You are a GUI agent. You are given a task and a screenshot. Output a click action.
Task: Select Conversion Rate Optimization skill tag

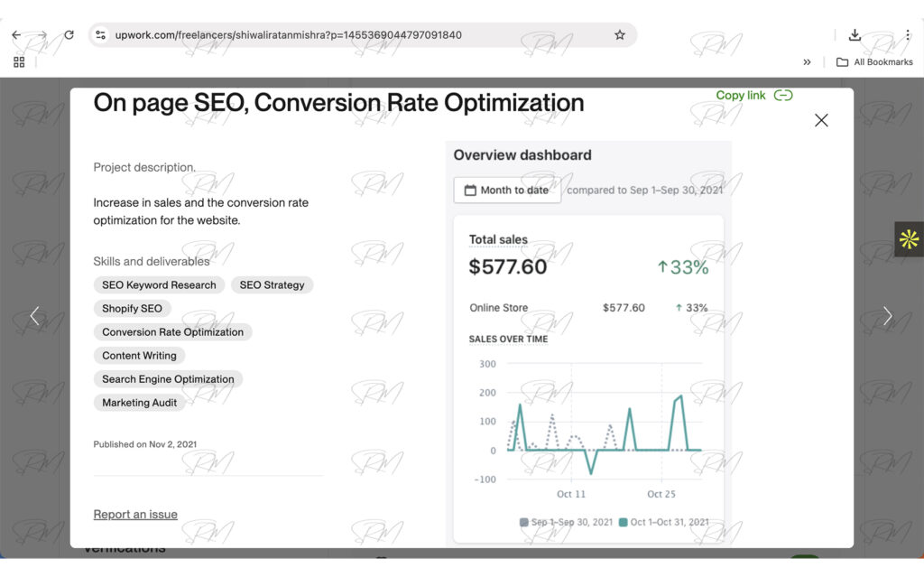[x=172, y=332]
